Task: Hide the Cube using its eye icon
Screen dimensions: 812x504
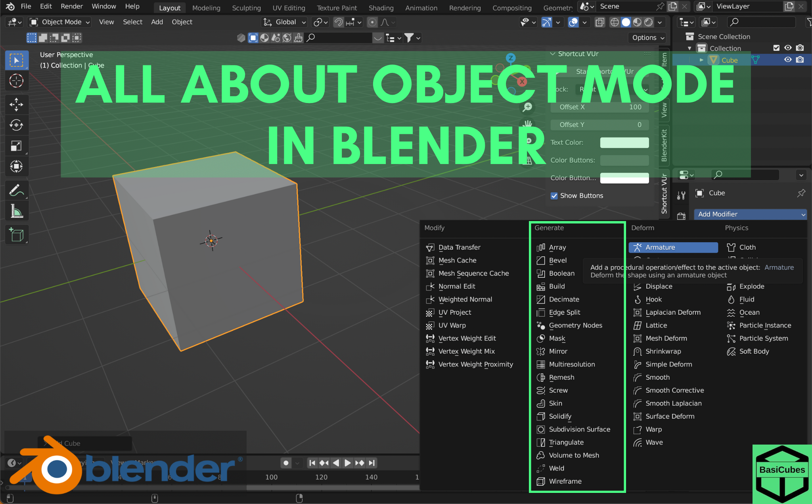Action: click(x=787, y=59)
